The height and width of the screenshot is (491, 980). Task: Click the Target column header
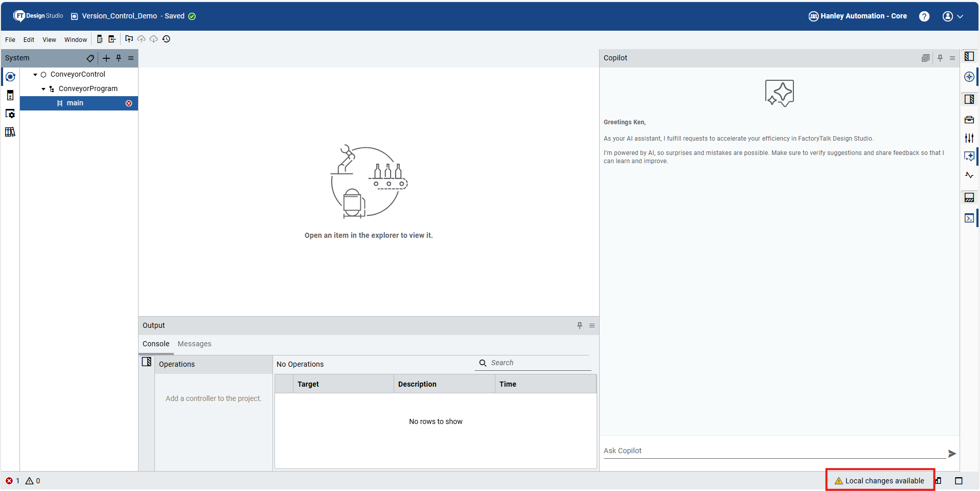pyautogui.click(x=343, y=384)
